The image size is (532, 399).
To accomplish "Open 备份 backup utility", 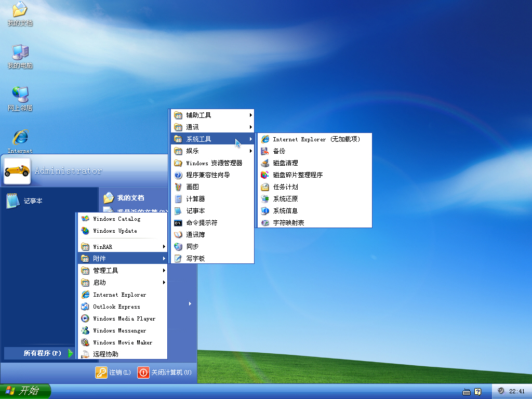I will (x=315, y=151).
